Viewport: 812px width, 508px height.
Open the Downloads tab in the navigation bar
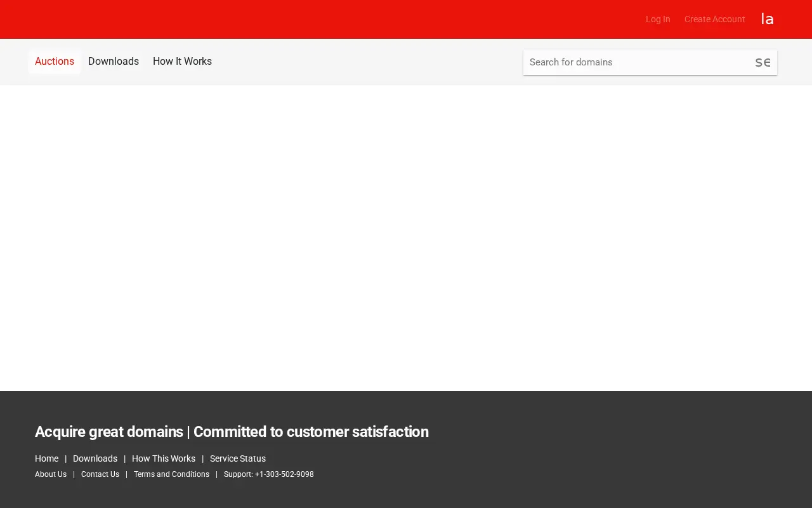(114, 62)
